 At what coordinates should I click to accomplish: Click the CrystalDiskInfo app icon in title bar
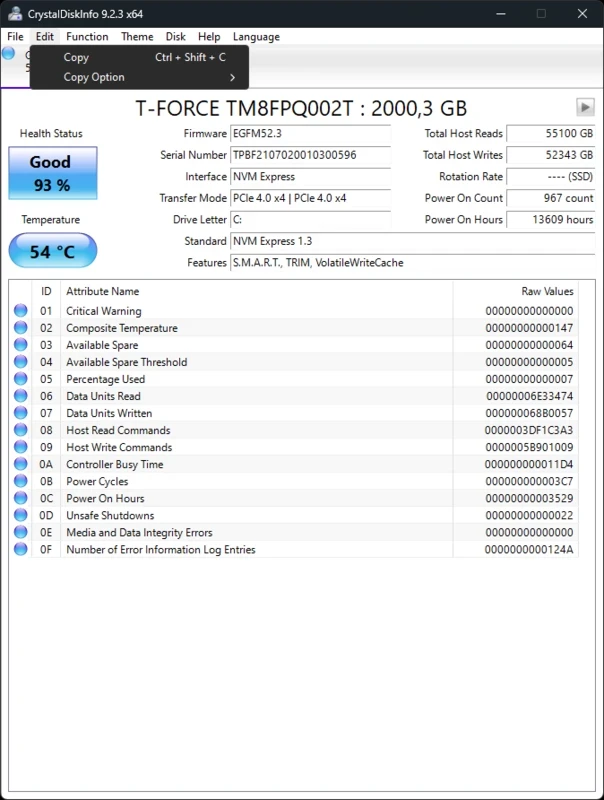(15, 13)
